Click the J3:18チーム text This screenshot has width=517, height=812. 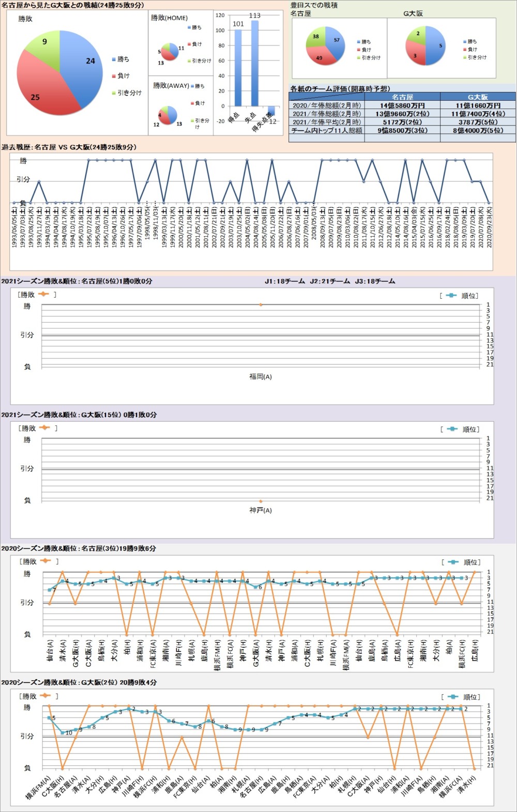(x=375, y=281)
